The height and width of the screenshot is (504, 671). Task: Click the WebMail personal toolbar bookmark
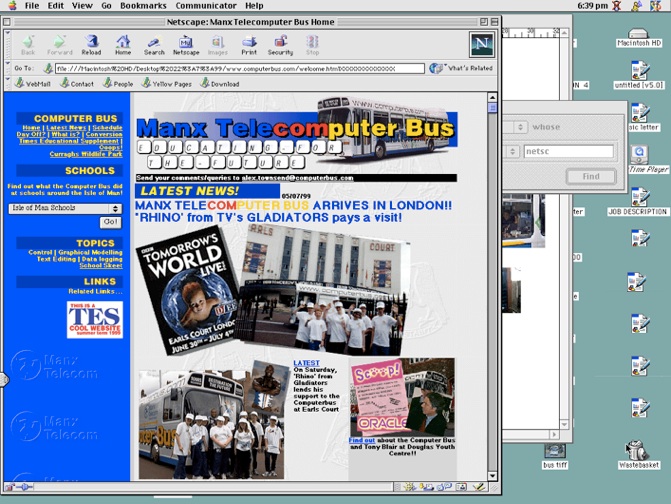tap(33, 84)
